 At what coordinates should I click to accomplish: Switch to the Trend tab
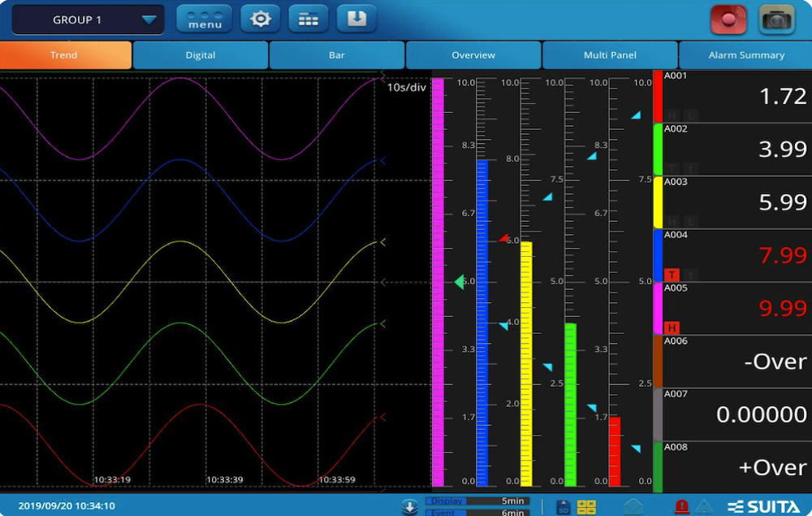click(65, 55)
